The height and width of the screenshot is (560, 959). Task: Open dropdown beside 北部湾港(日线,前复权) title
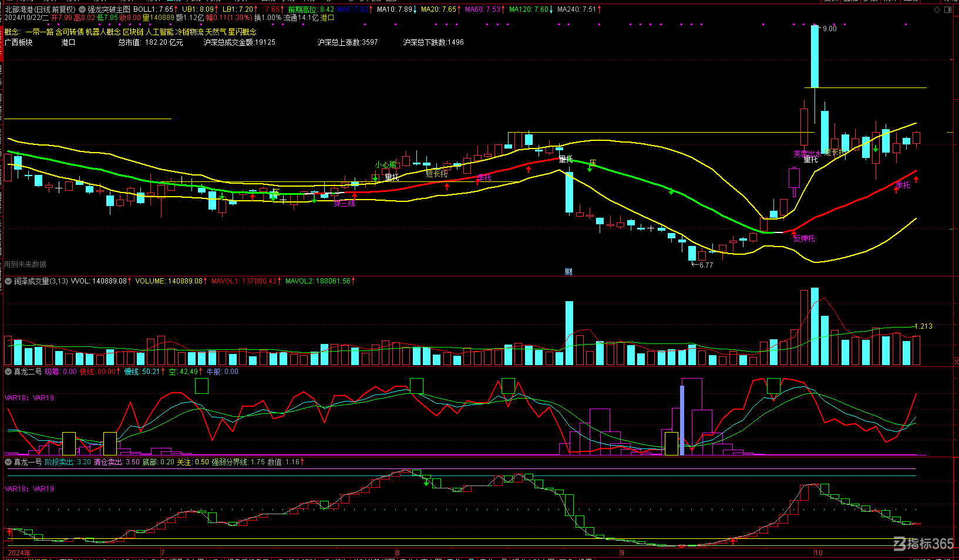pos(82,9)
